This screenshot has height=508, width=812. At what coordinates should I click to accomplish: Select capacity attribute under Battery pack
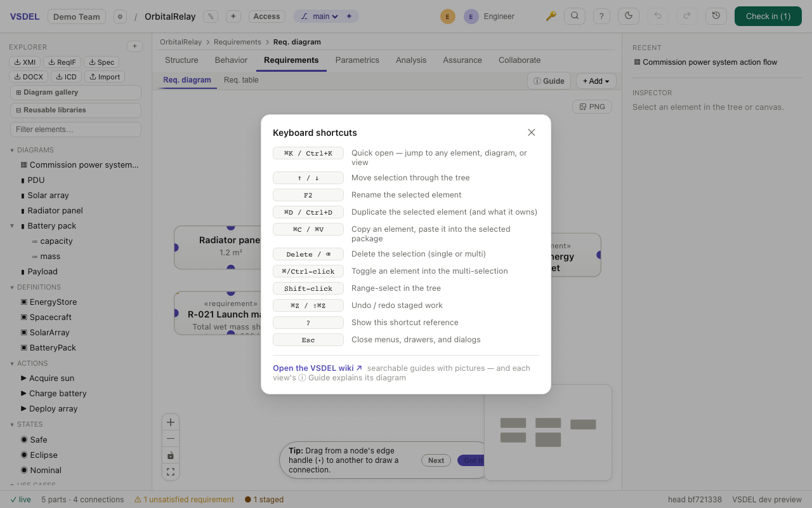click(56, 241)
